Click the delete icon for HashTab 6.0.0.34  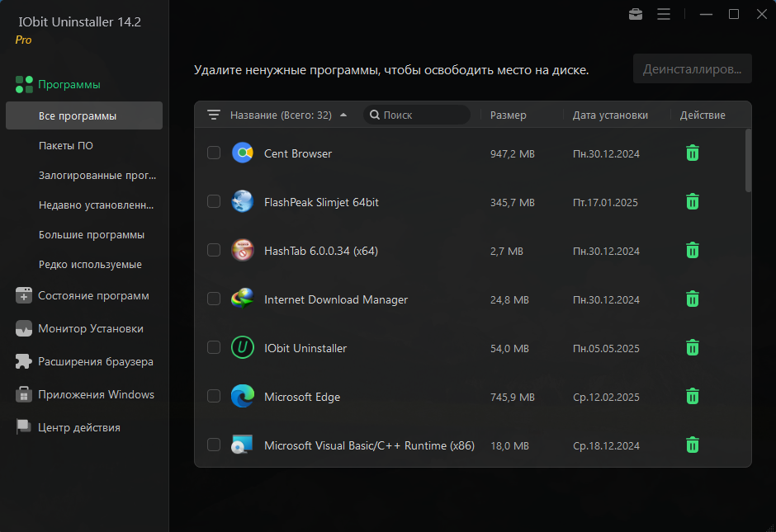[x=693, y=251]
